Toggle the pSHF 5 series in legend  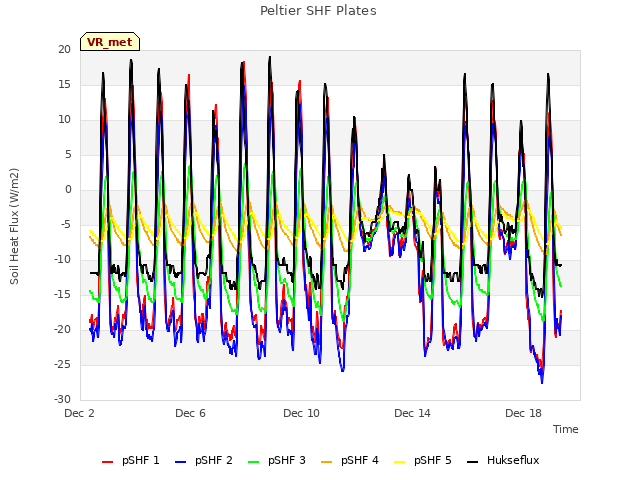[423, 460]
